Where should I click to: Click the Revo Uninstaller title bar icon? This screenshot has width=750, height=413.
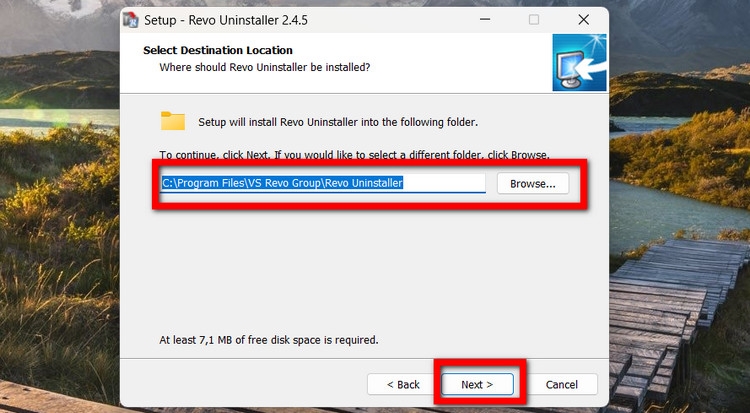[x=131, y=20]
